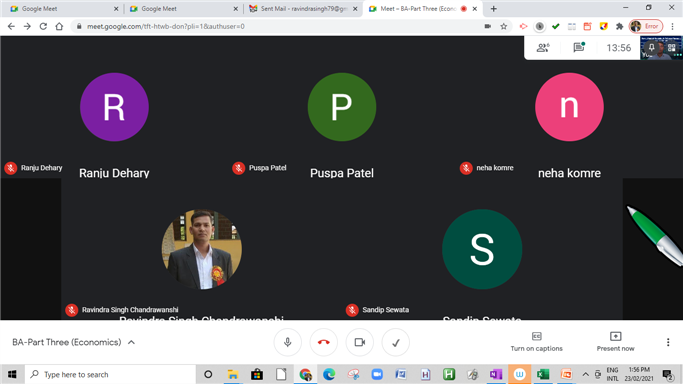Viewport: 683px width, 384px height.
Task: Click the Windows search box
Action: 111,374
